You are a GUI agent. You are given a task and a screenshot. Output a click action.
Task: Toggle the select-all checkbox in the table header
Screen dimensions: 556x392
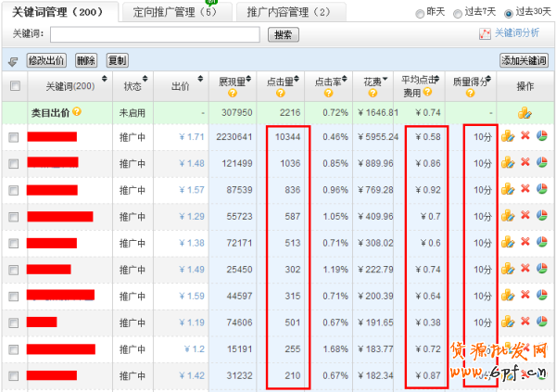point(14,86)
